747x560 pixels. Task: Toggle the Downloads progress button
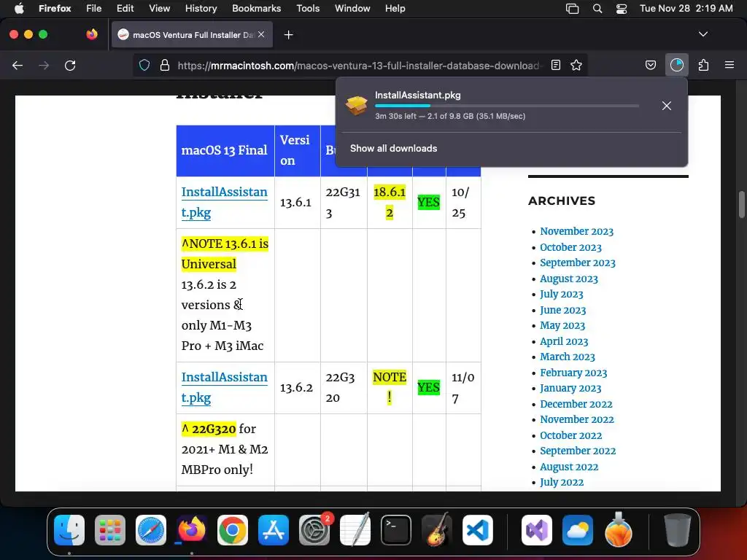click(677, 65)
